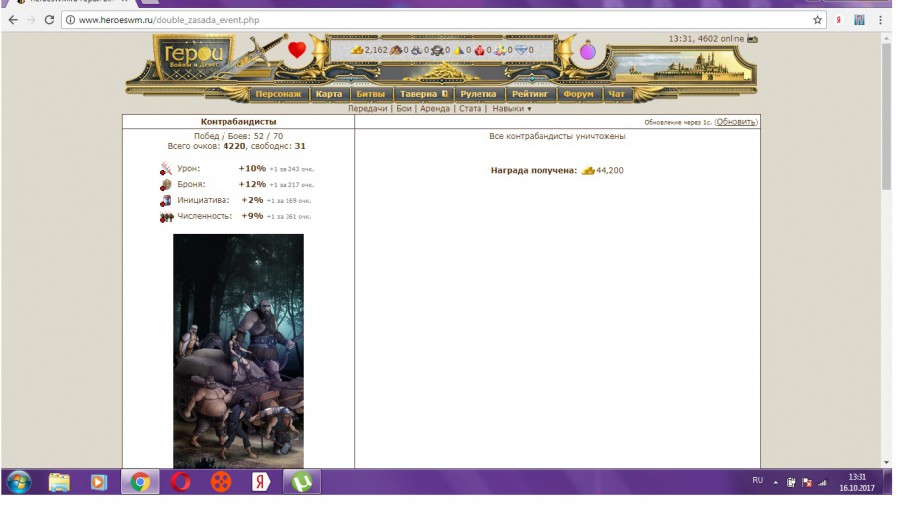Open Opera browser from the taskbar
This screenshot has height=506, width=900.
180,482
